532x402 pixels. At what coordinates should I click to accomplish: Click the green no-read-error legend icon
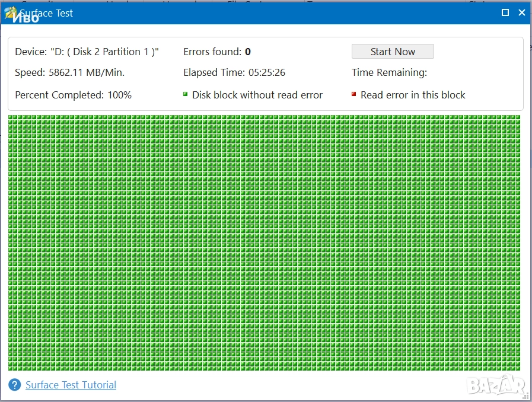[186, 94]
